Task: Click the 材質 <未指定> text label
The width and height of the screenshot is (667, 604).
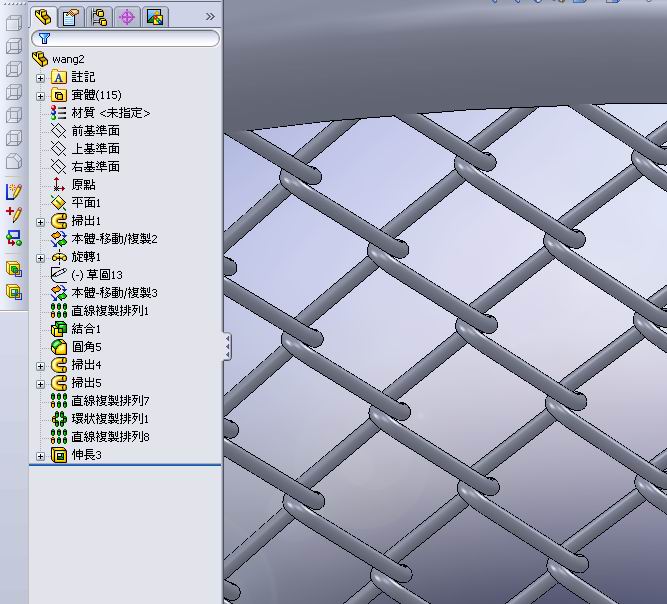Action: coord(111,113)
